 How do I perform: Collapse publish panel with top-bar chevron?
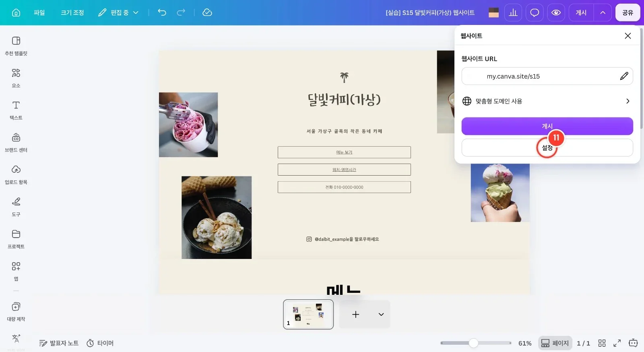click(x=603, y=12)
